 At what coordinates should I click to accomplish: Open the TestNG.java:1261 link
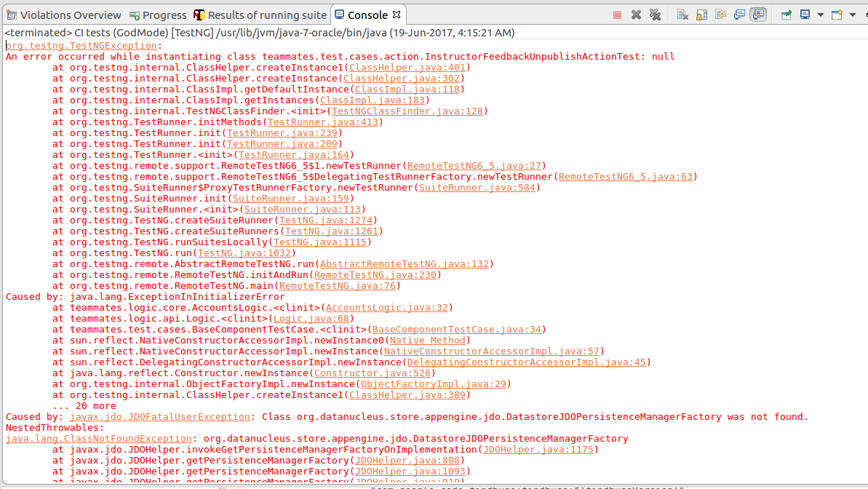point(332,231)
